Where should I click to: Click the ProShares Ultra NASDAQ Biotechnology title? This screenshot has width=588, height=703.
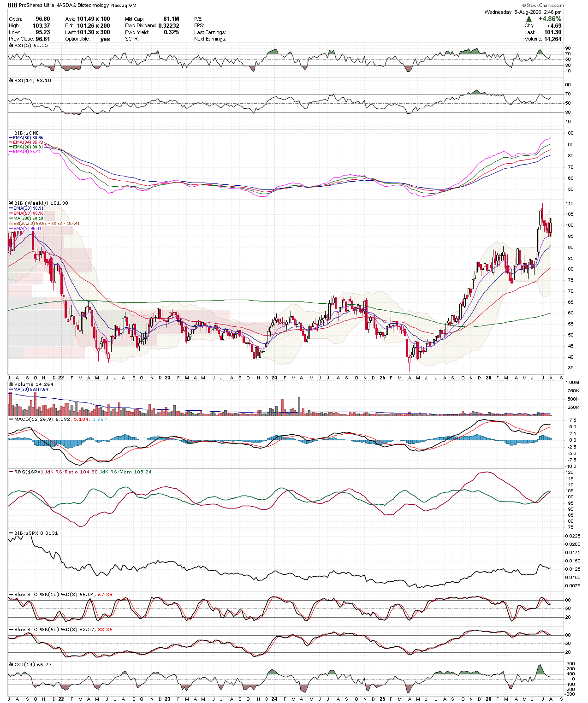tap(64, 6)
